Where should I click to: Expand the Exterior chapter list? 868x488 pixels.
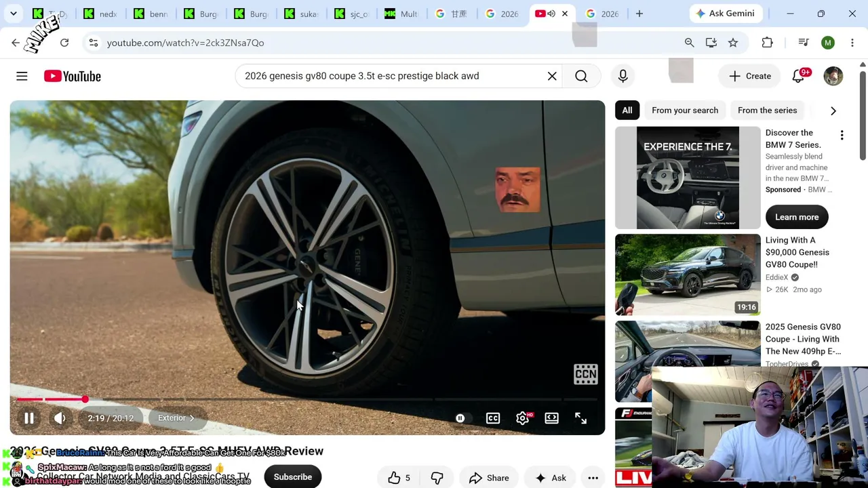(x=176, y=418)
